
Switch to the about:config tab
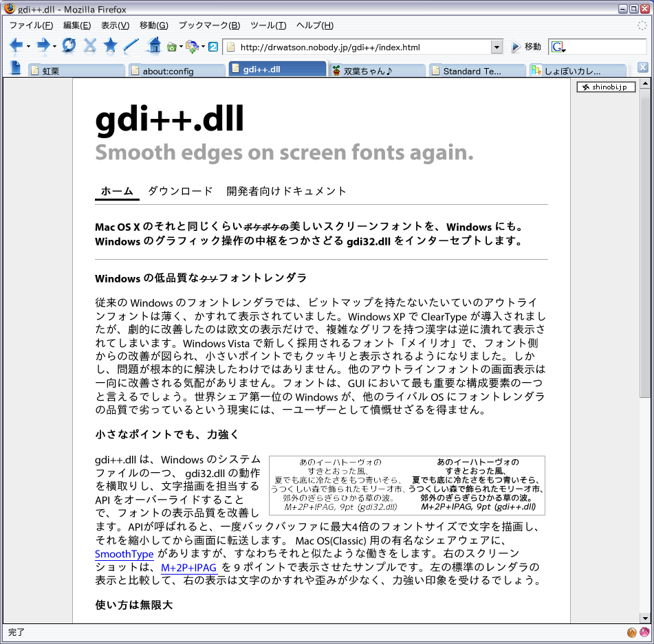click(177, 71)
